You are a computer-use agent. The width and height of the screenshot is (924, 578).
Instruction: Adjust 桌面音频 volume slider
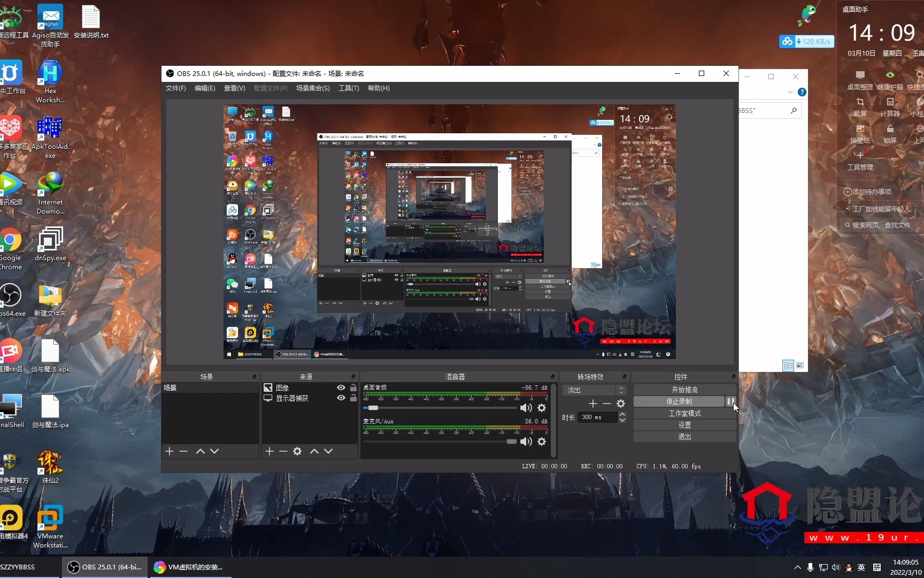click(373, 408)
